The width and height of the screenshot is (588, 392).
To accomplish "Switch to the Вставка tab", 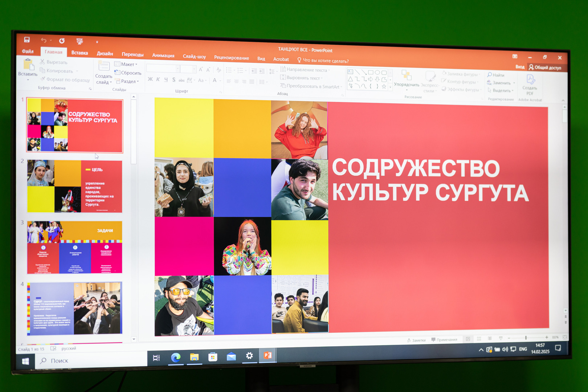I will tap(79, 53).
